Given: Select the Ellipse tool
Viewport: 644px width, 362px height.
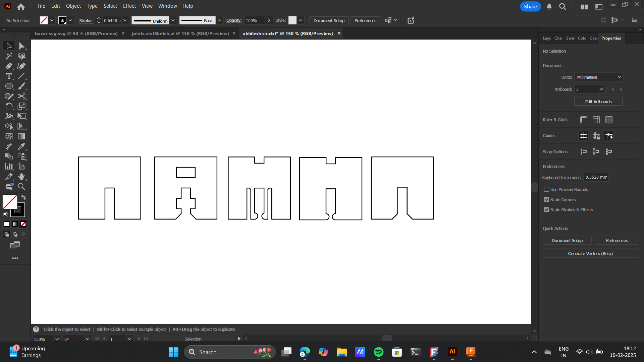Looking at the screenshot, I should (9, 86).
